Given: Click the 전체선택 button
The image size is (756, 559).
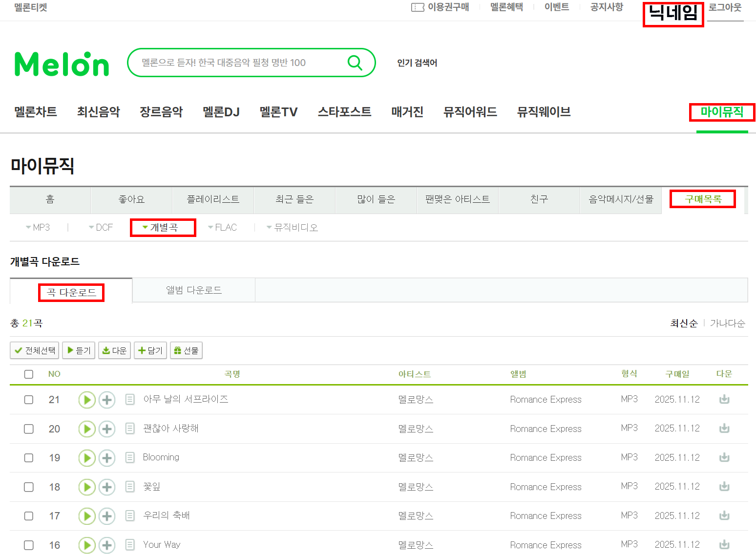Looking at the screenshot, I should tap(35, 350).
